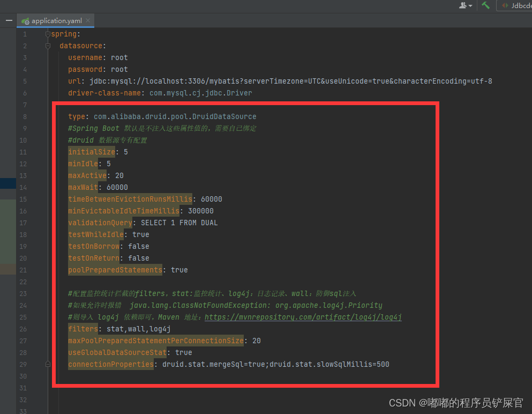532x414 pixels.
Task: Click the 'spring' key on line 1
Action: pos(64,34)
